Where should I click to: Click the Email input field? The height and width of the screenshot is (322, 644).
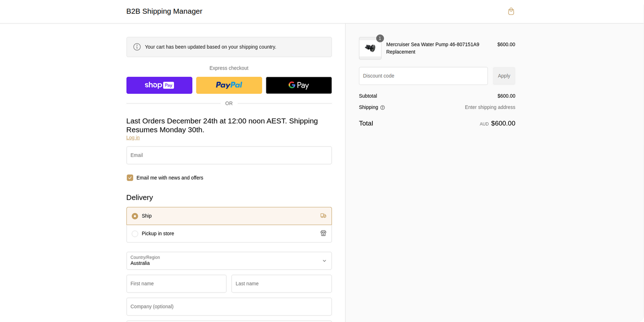(229, 155)
